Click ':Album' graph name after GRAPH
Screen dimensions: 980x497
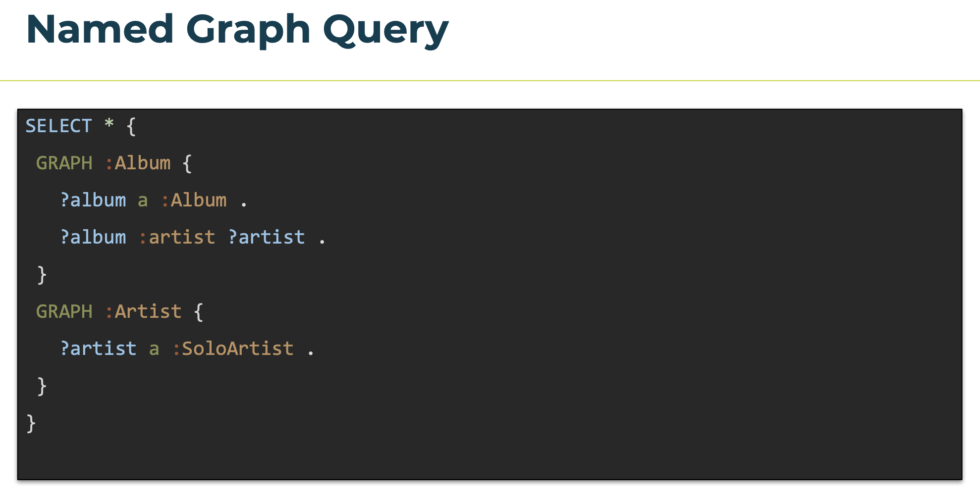138,163
